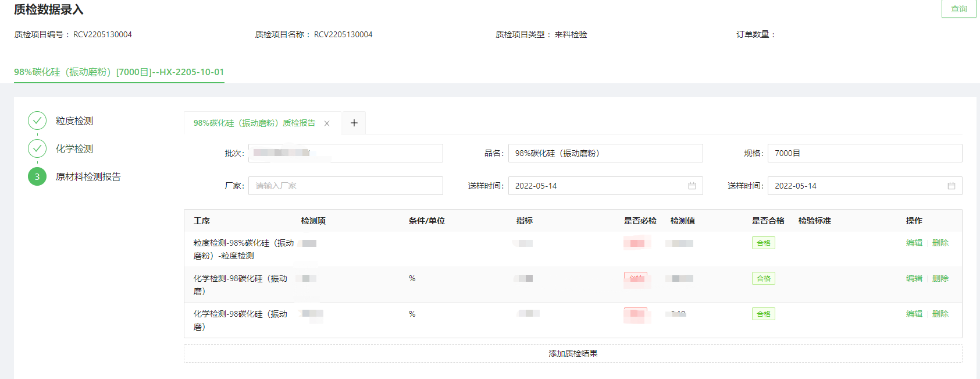980x379 pixels.
Task: Select the 98%碳化硅 [7000目] HX-2205-10-01 tab
Action: click(x=119, y=72)
